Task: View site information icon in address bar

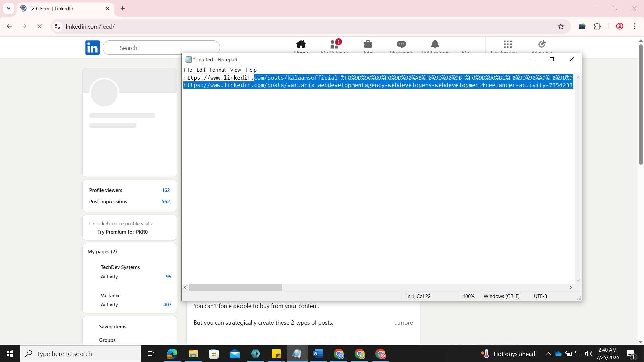Action: (57, 26)
